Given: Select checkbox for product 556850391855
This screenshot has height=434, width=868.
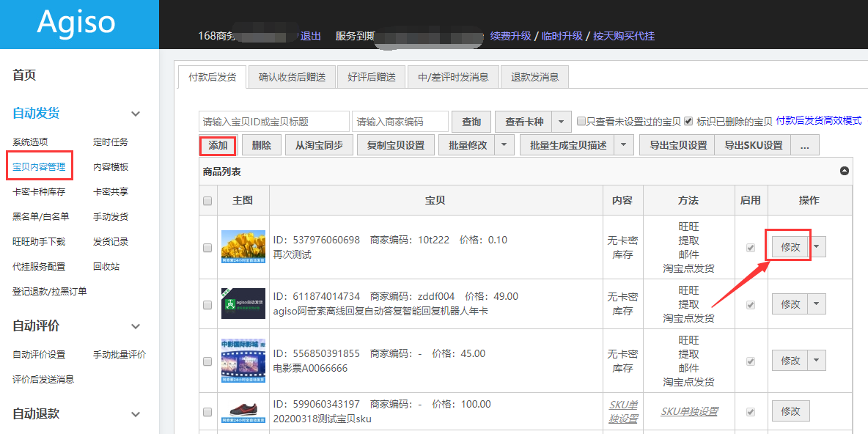Looking at the screenshot, I should click(207, 361).
